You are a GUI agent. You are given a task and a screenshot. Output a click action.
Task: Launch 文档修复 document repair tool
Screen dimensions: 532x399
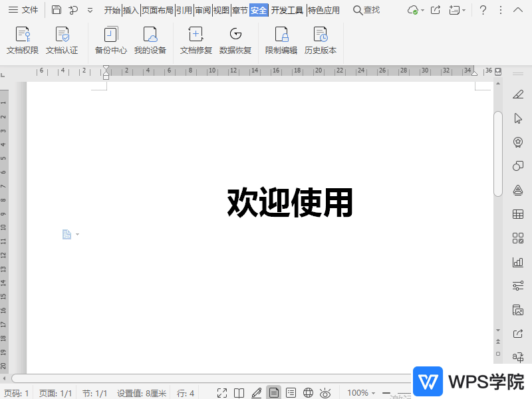pos(196,41)
